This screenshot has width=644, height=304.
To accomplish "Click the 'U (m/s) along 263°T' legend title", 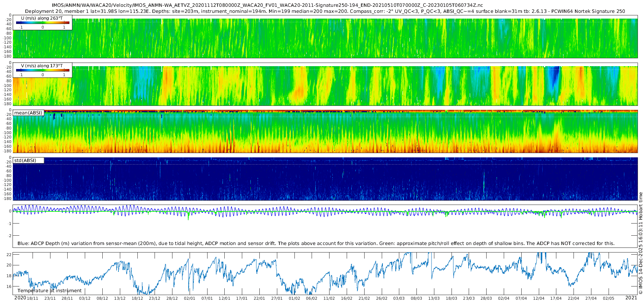I will click(42, 18).
